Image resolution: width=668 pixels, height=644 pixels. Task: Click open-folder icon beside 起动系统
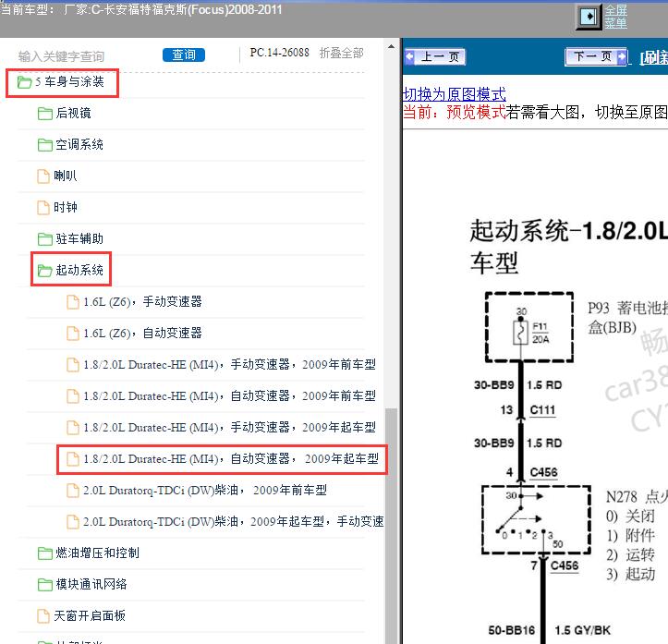click(x=44, y=270)
